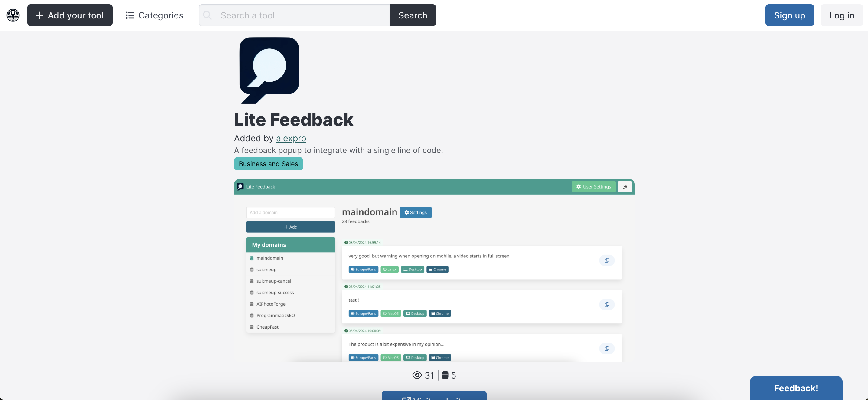Click the Sign up button
Screen dimensions: 868x400
point(789,15)
